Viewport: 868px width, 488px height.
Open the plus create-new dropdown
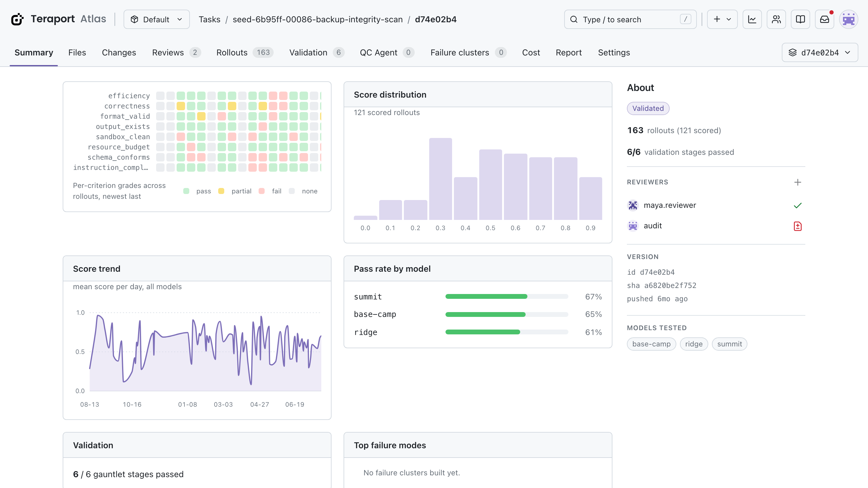pyautogui.click(x=722, y=19)
